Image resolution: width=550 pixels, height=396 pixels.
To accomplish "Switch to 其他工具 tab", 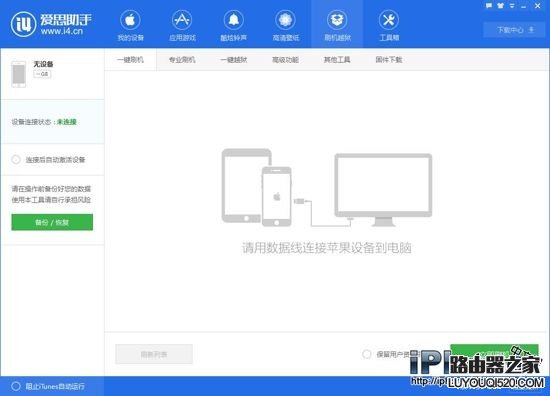I will [x=337, y=60].
